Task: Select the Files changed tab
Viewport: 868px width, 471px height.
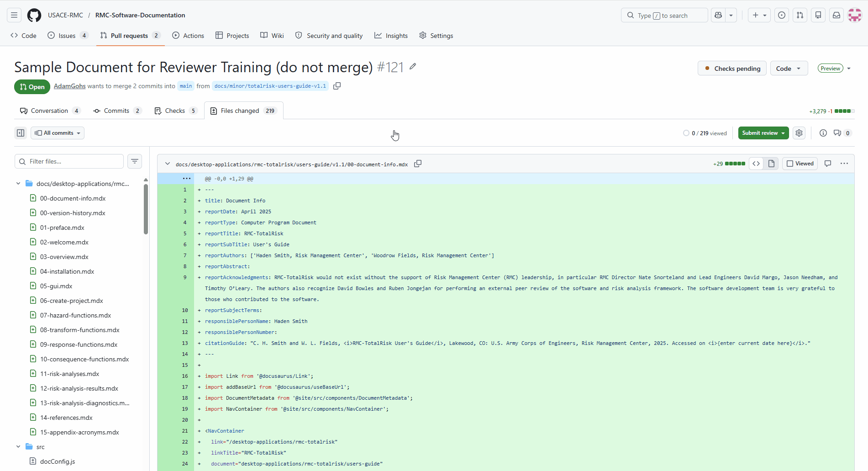Action: click(244, 111)
